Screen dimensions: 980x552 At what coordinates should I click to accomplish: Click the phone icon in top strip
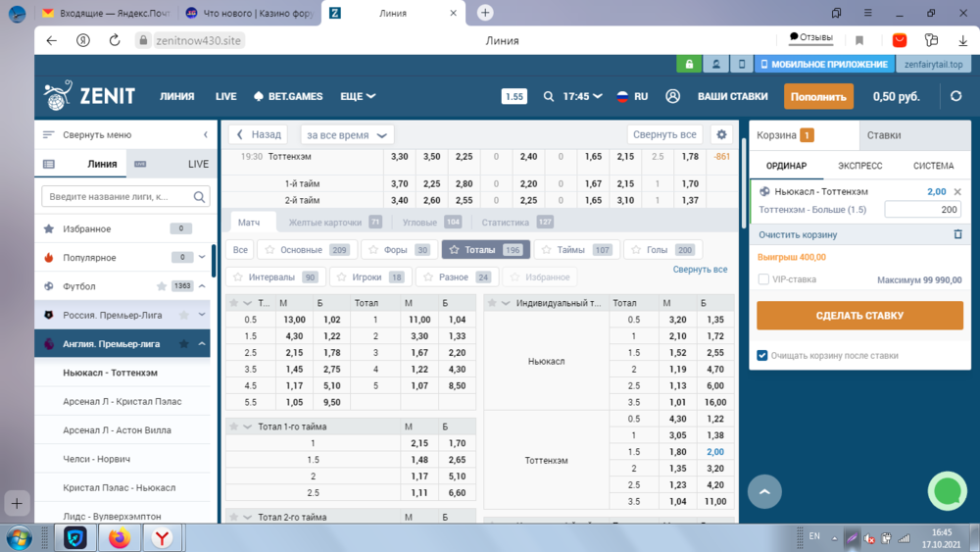tap(742, 64)
